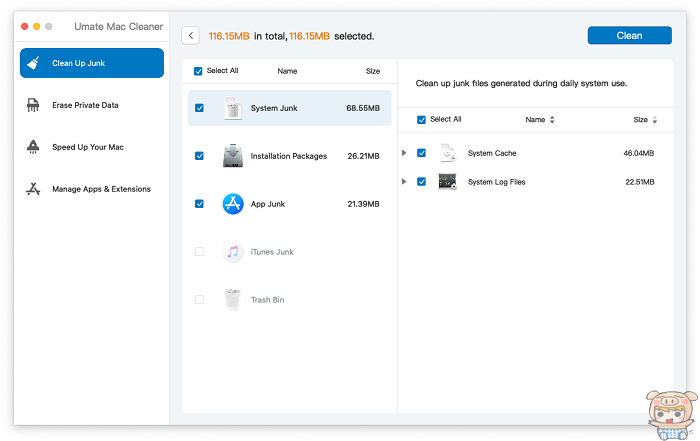
Task: Sort details list by Name column
Action: click(x=539, y=119)
